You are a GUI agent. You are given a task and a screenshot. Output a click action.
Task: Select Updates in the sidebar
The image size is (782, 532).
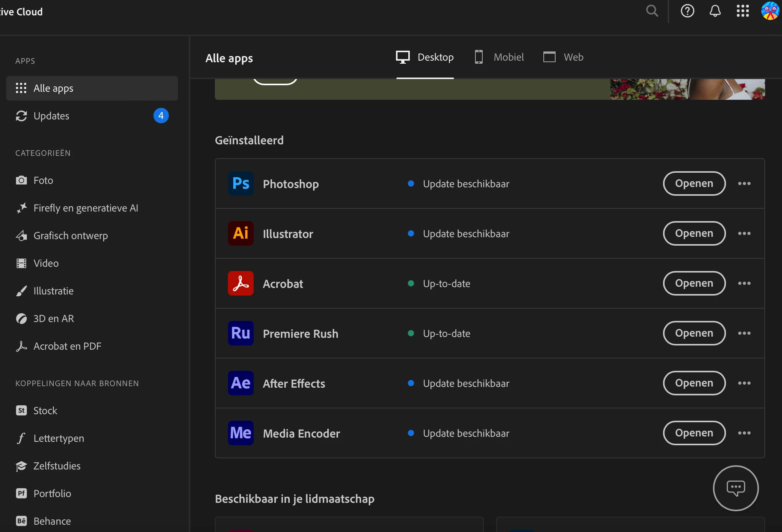click(x=51, y=116)
